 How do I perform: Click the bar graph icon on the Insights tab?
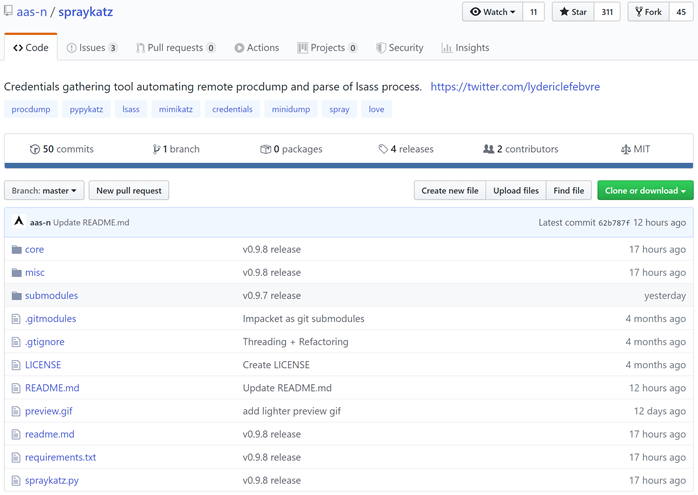click(446, 48)
